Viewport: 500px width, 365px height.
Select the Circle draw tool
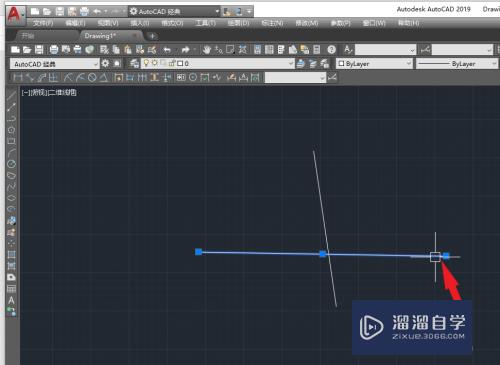click(x=11, y=164)
